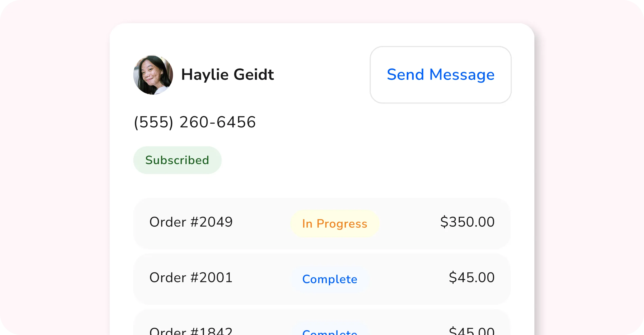Select the Order #2049 row between badge and price

point(409,223)
